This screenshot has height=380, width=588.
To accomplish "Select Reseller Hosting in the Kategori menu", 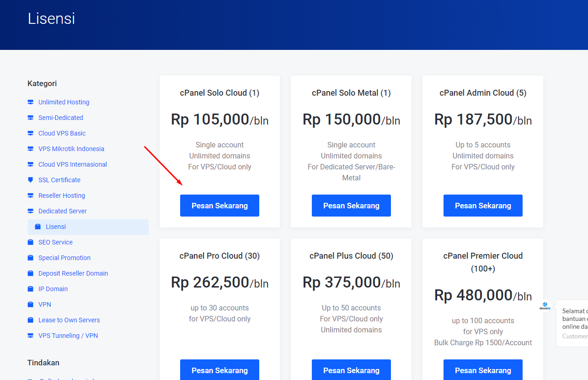I will click(62, 195).
